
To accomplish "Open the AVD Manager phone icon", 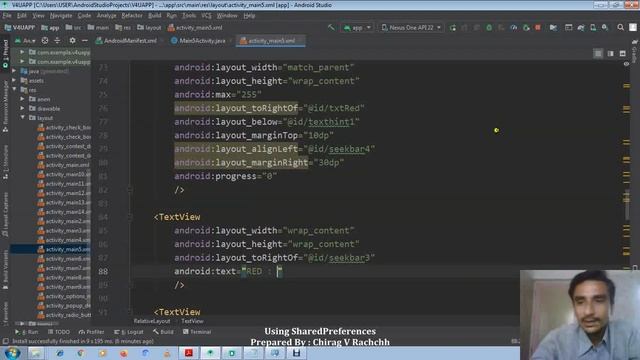I will (593, 27).
